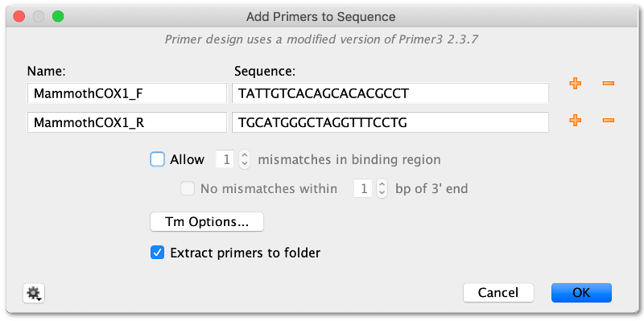
Task: Decrease allowed mismatches stepper value
Action: coord(245,164)
